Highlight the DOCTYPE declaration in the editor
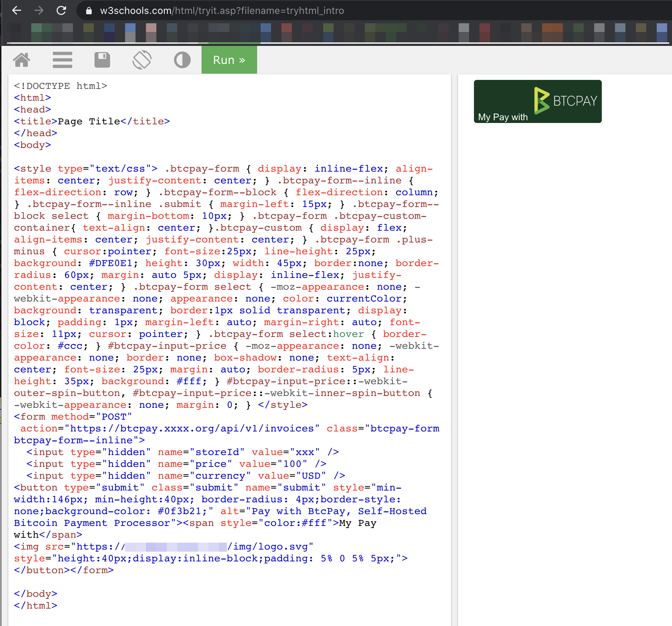The width and height of the screenshot is (672, 626). [60, 86]
